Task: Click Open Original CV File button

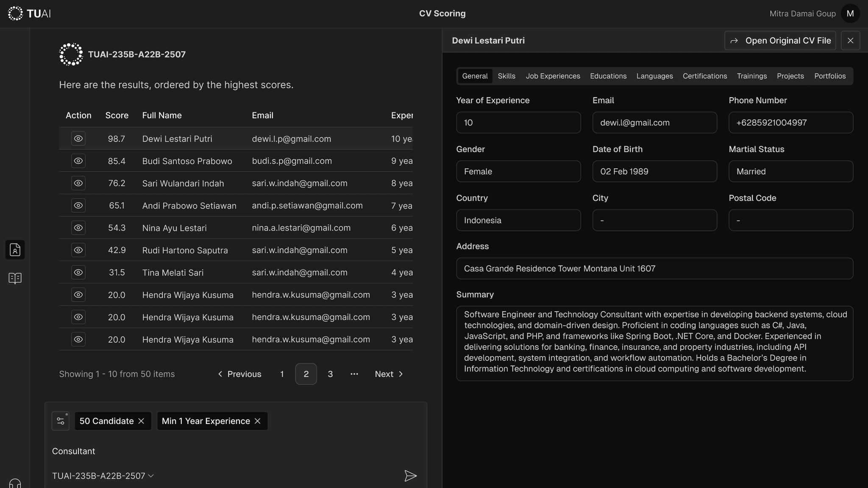Action: pyautogui.click(x=780, y=41)
